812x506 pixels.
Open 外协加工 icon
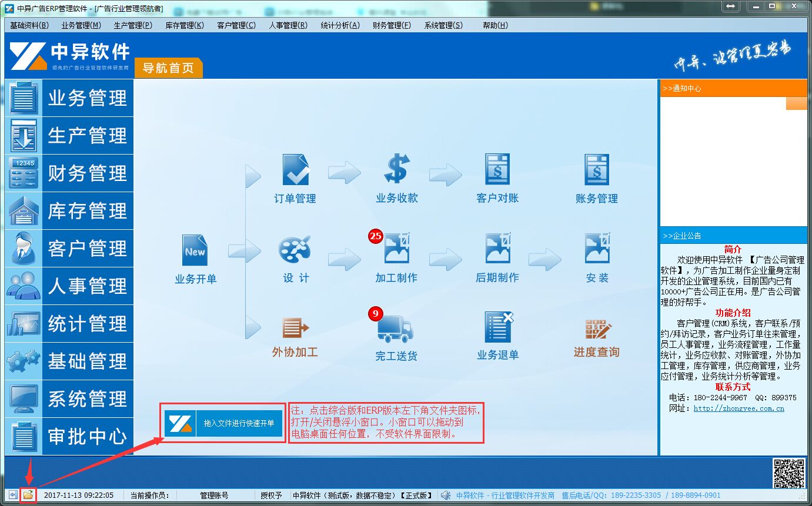click(x=295, y=328)
